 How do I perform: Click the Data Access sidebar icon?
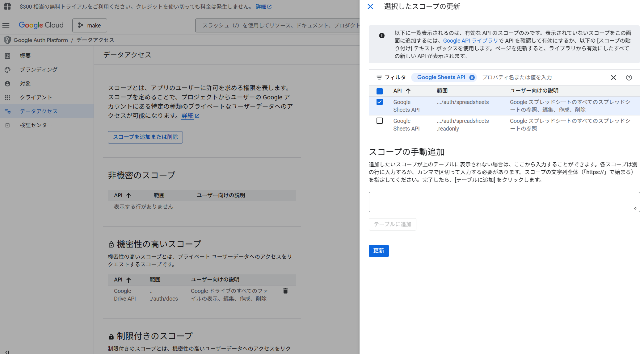7,111
